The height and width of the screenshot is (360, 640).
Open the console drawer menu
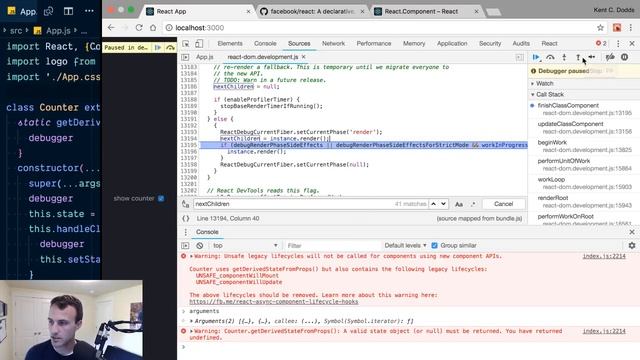[185, 232]
